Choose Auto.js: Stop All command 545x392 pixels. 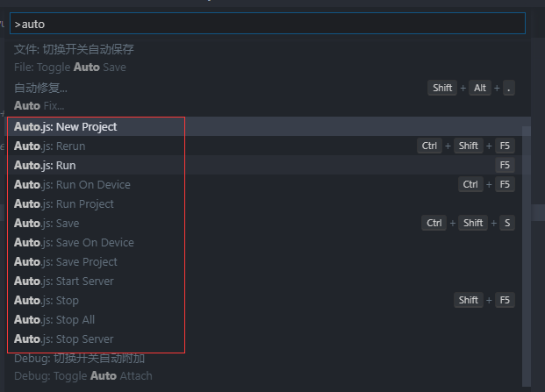54,320
